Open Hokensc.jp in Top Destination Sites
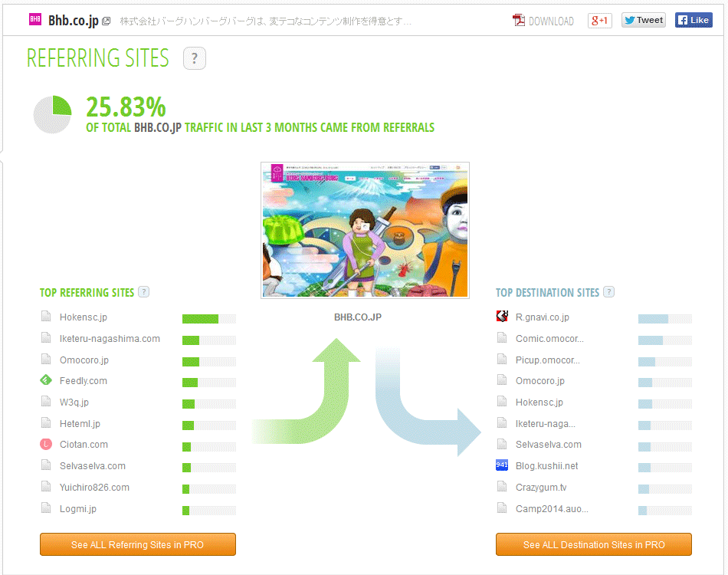The image size is (728, 575). click(x=539, y=402)
